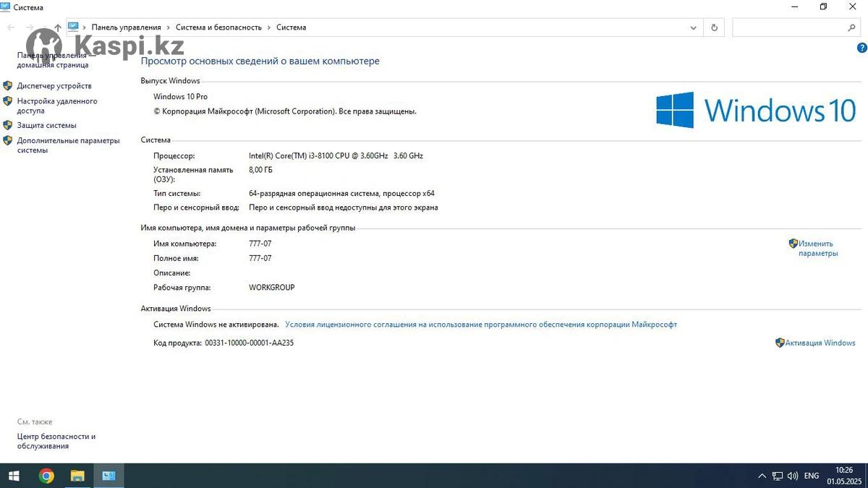Click the ENG language indicator in taskbar
Screen dimensions: 868x488
[x=812, y=476]
